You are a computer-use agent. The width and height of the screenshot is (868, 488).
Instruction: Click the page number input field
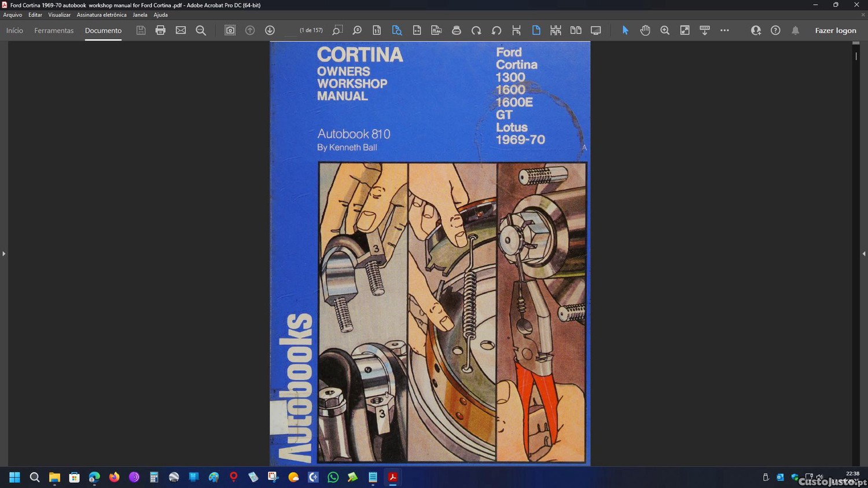pyautogui.click(x=291, y=31)
